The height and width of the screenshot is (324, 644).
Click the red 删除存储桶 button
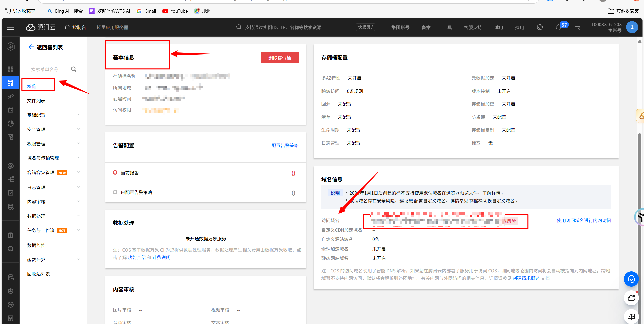coord(279,58)
